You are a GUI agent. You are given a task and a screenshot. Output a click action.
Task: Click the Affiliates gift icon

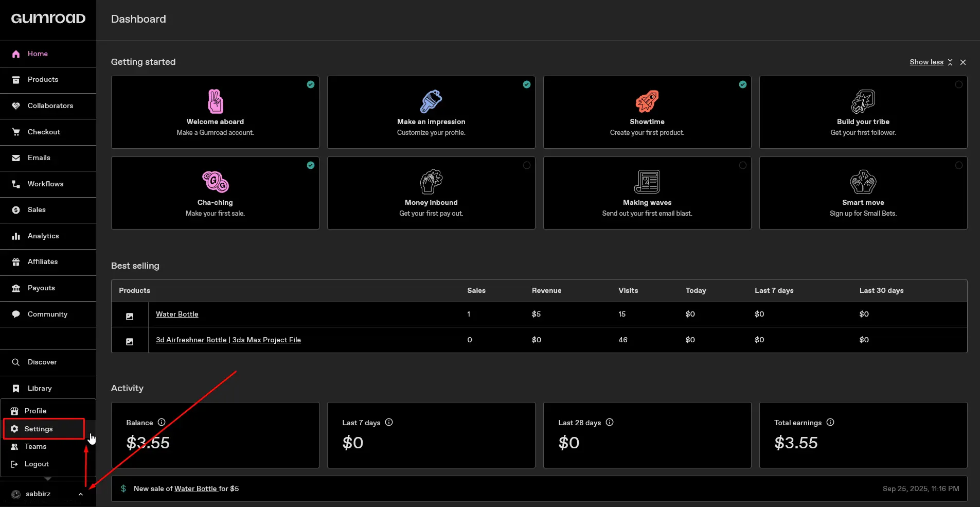[x=16, y=262]
